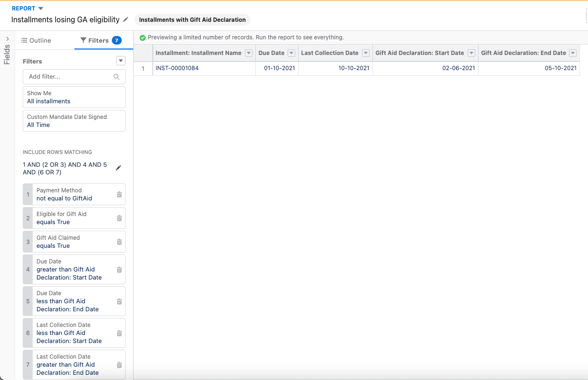Remove filter 4 Due Date using trash icon

(x=119, y=270)
